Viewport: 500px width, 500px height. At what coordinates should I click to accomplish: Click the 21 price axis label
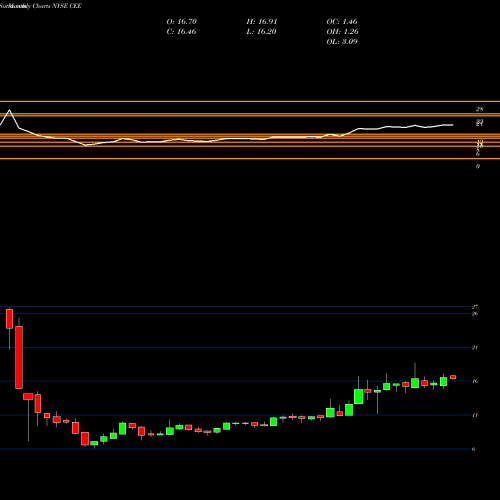(475, 348)
